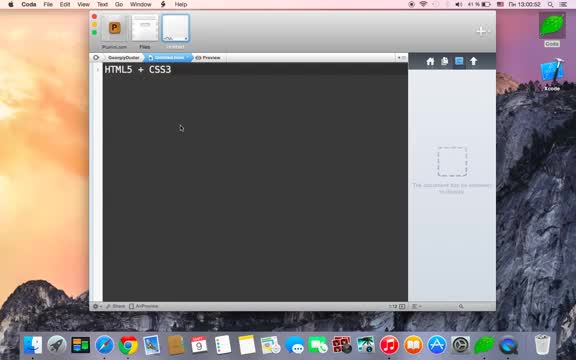Open Google Chrome from the Dock
This screenshot has height=360, width=576.
128,345
